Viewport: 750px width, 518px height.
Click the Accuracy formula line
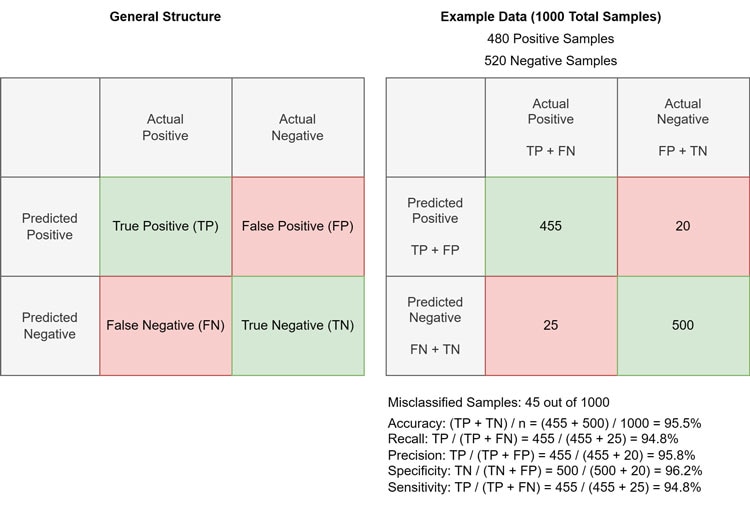coord(544,423)
